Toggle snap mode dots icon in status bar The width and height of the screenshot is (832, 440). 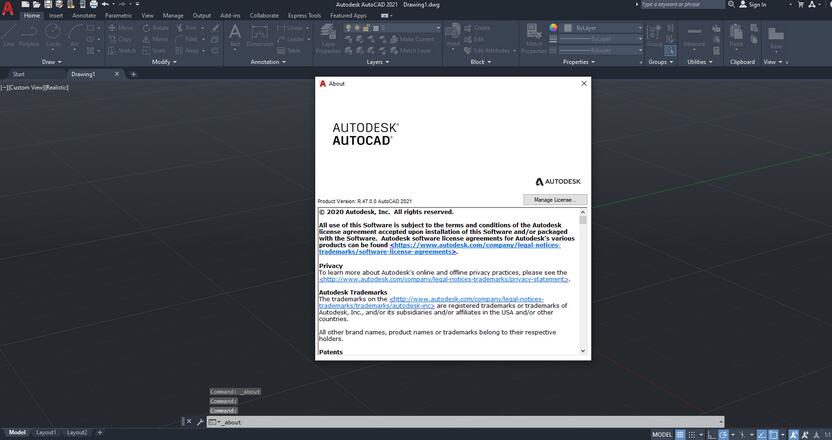pyautogui.click(x=692, y=434)
